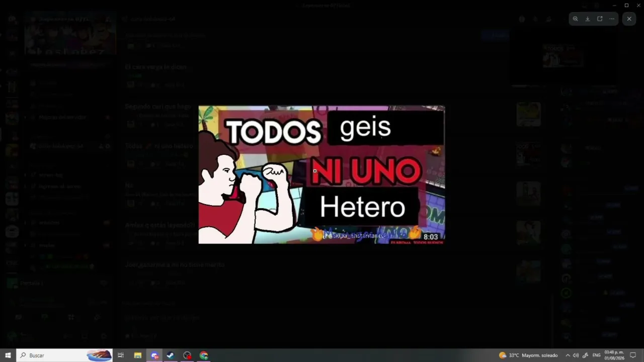Open the weather widget showing 33°C
The height and width of the screenshot is (362, 644).
point(528,355)
